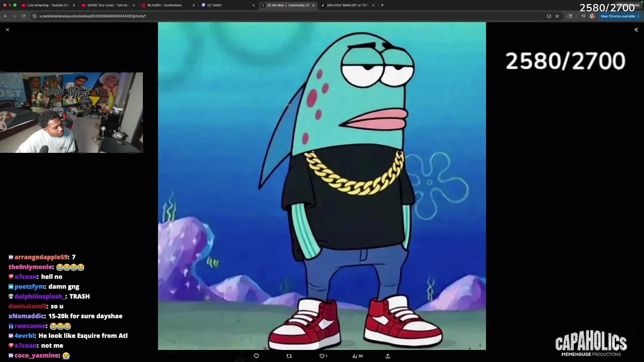Click the macOS yellow minimize button

click(9, 5)
